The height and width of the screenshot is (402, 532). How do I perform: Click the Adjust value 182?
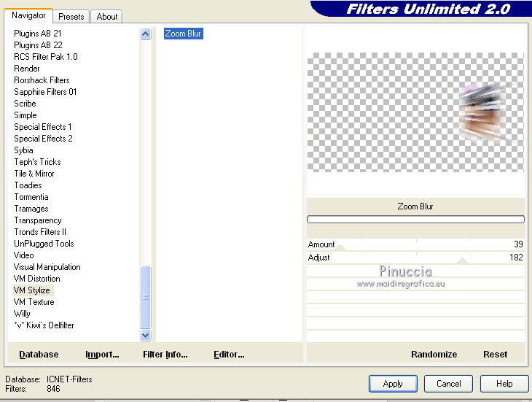click(516, 258)
